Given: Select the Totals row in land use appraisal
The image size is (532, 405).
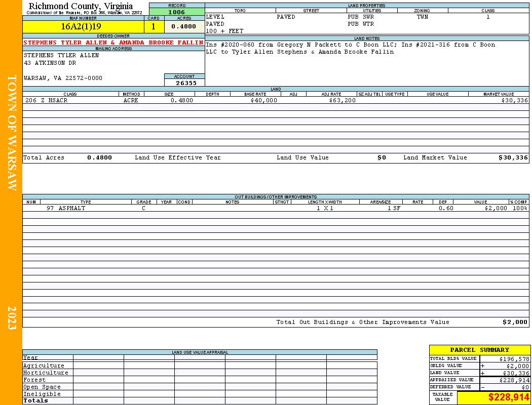Looking at the screenshot, I should point(200,401).
